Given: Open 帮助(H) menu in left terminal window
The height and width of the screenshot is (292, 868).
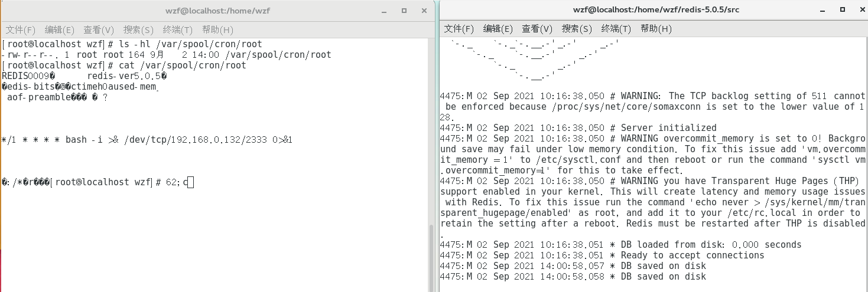Looking at the screenshot, I should coord(217,29).
